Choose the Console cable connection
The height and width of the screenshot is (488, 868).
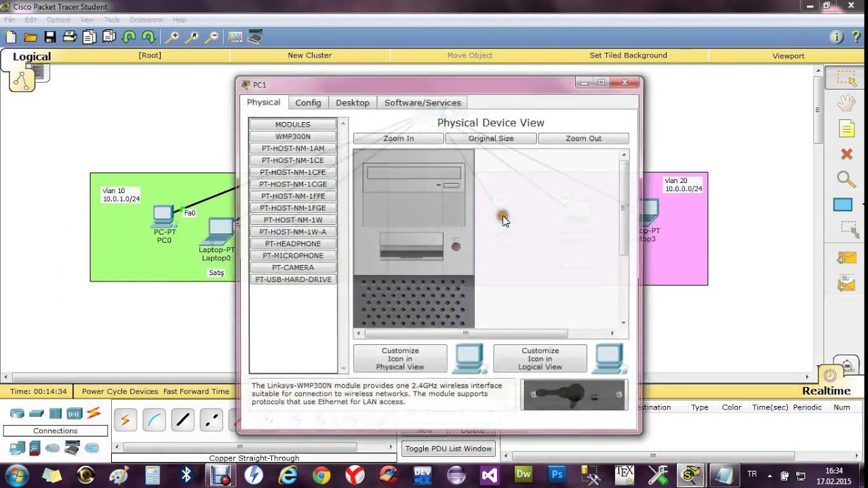click(154, 421)
